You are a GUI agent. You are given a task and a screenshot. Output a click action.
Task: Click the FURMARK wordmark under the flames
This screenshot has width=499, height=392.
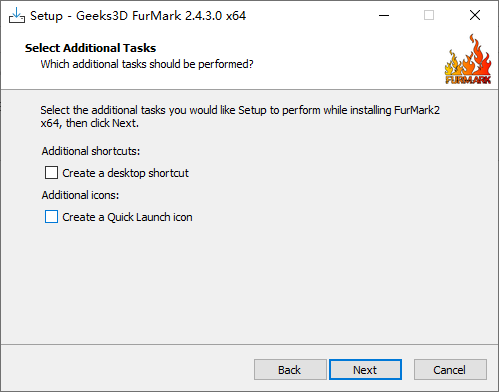(x=468, y=79)
